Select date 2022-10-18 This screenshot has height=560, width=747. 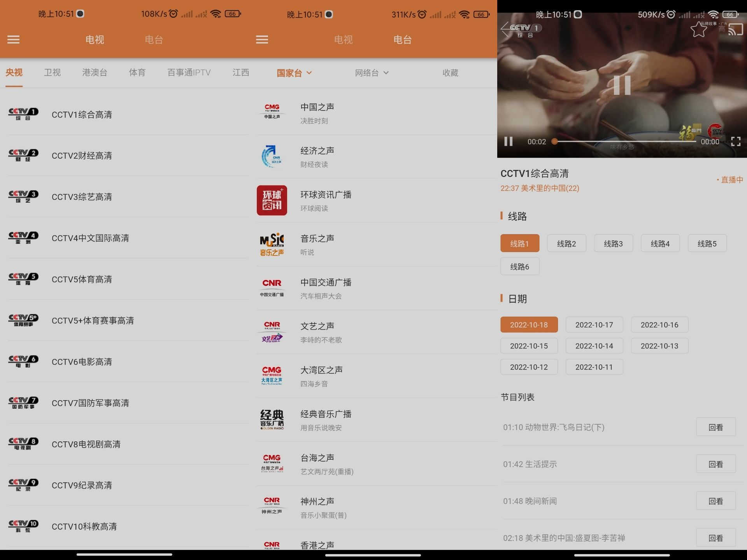tap(529, 325)
